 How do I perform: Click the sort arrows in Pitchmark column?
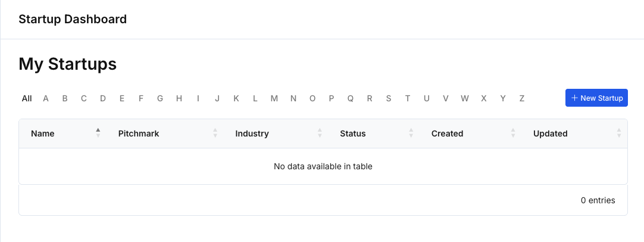215,134
